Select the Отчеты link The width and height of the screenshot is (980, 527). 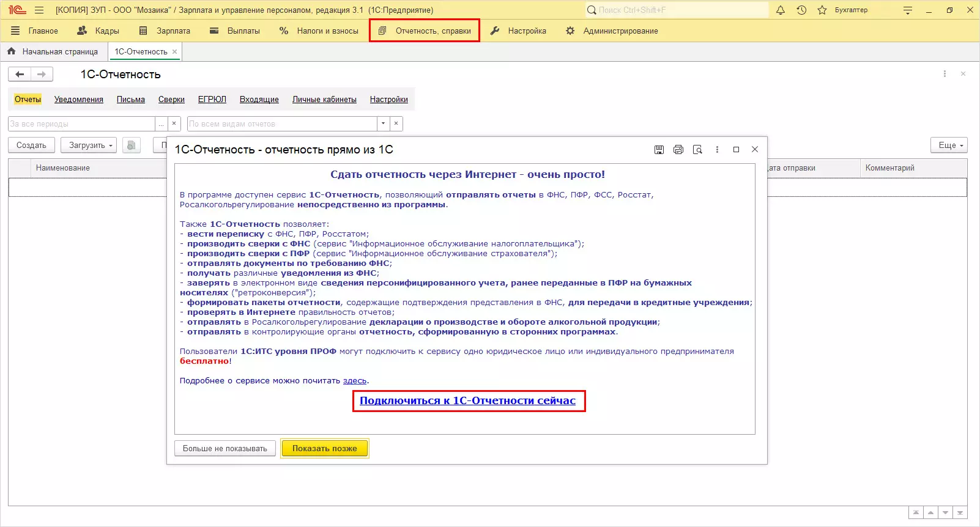(28, 99)
